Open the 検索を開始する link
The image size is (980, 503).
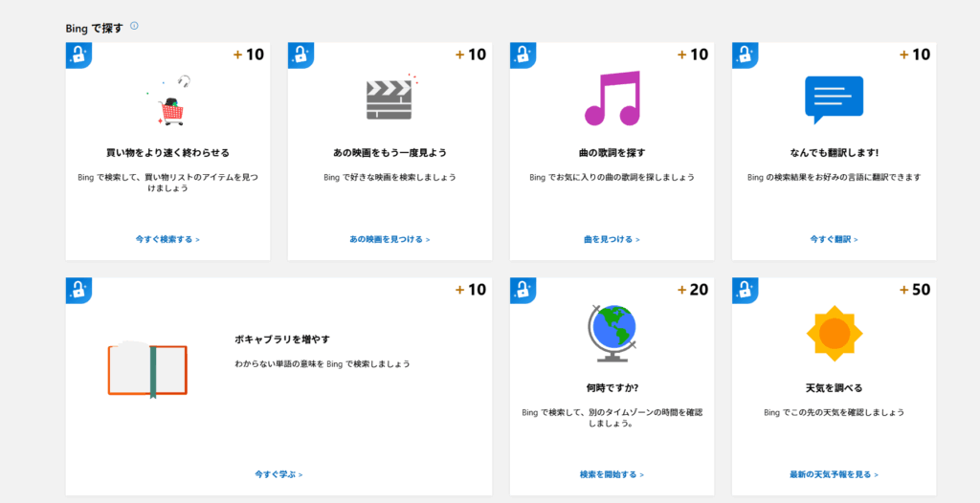[x=612, y=474]
